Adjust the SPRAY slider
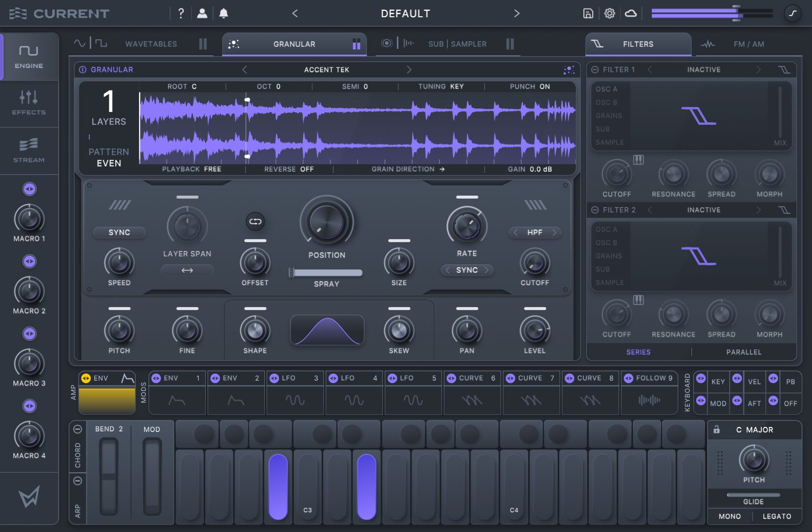812x532 pixels. click(x=325, y=273)
